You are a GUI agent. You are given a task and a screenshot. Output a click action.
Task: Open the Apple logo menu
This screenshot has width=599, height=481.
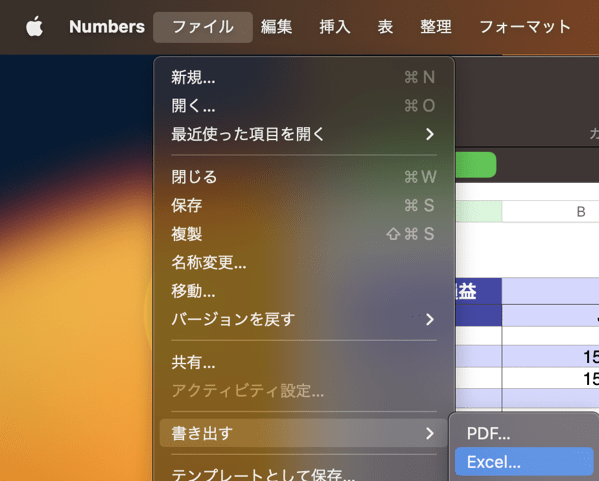[34, 27]
